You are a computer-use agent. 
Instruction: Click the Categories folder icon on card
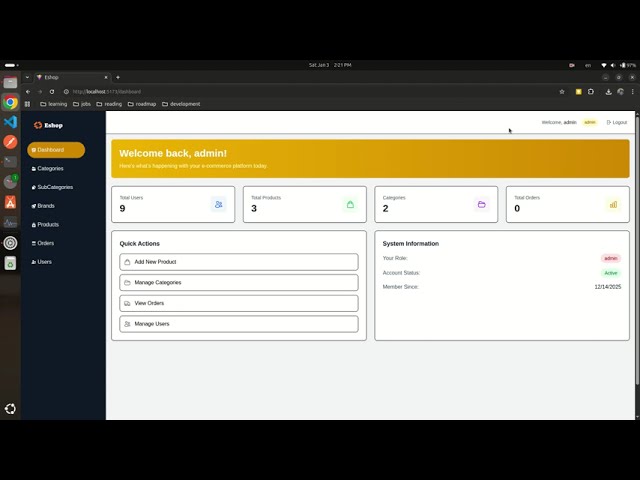point(482,204)
